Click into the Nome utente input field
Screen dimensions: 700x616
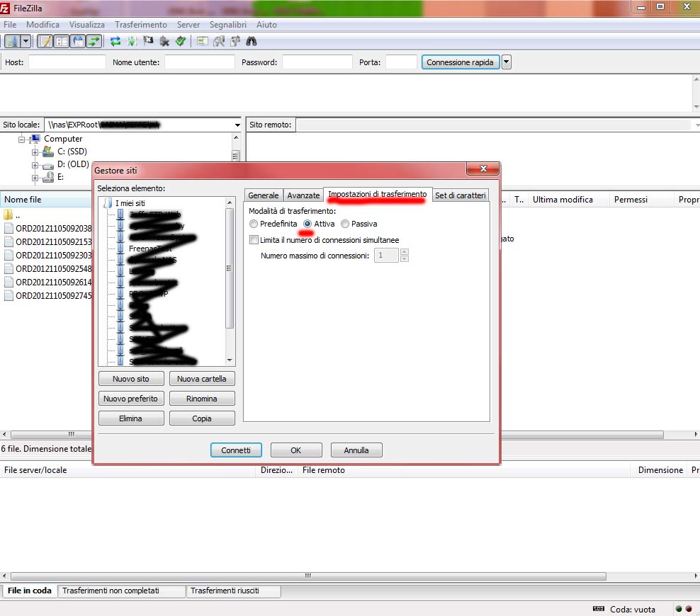[200, 62]
